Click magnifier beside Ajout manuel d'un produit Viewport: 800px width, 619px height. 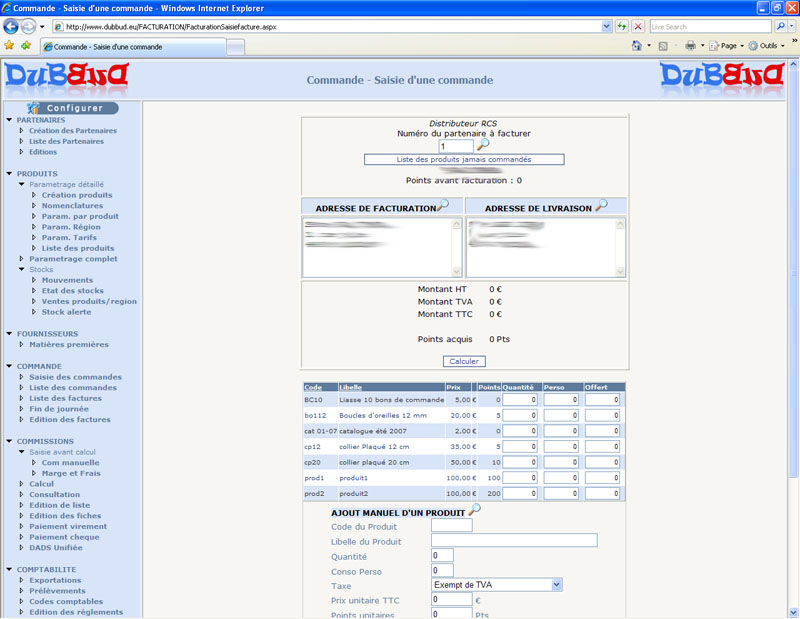click(x=475, y=510)
